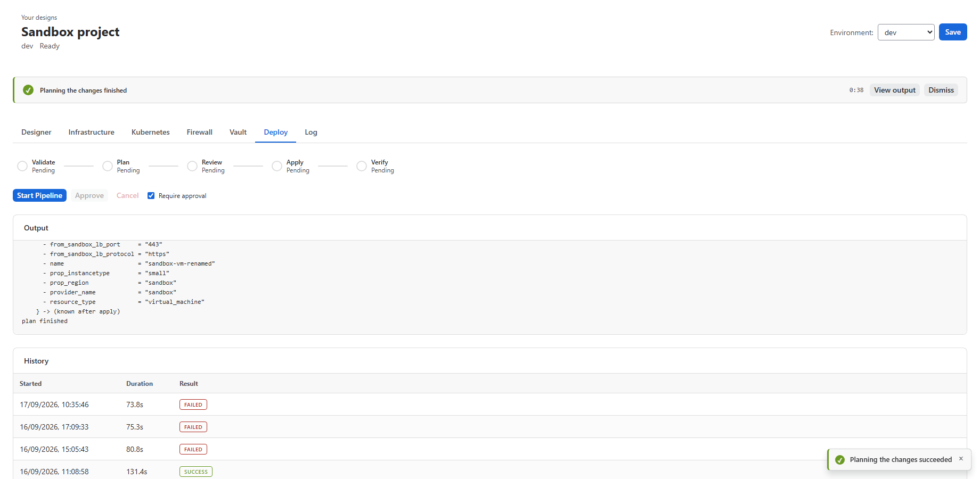The width and height of the screenshot is (980, 479).
Task: Go to the Vault tab
Action: coord(238,132)
